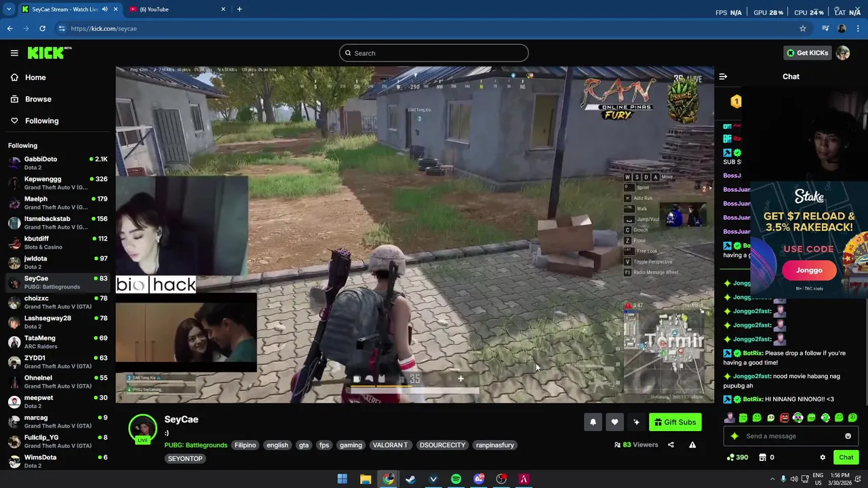Open Maelph channel in following list

pos(58,203)
